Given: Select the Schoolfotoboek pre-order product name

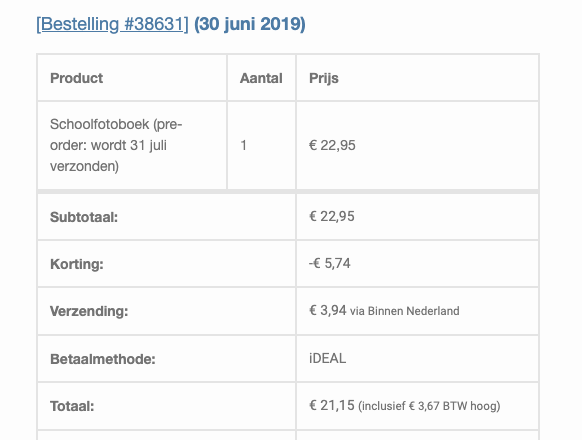Looking at the screenshot, I should tap(116, 145).
